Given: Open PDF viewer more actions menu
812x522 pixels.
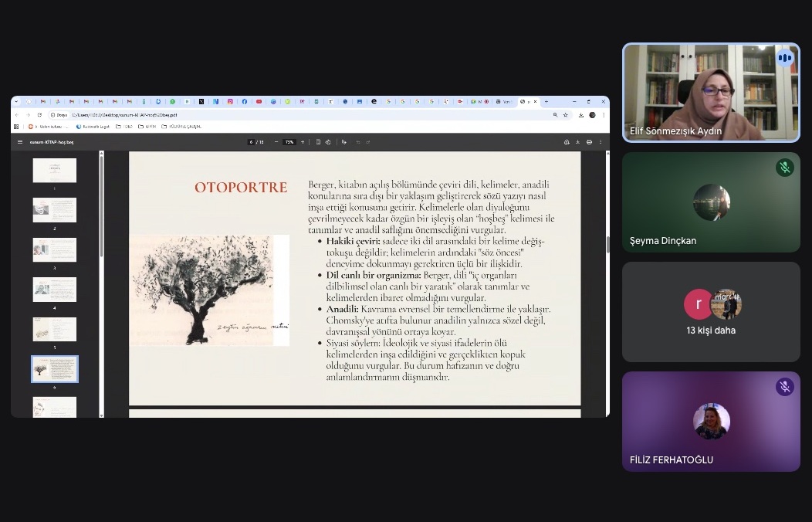Looking at the screenshot, I should (601, 142).
